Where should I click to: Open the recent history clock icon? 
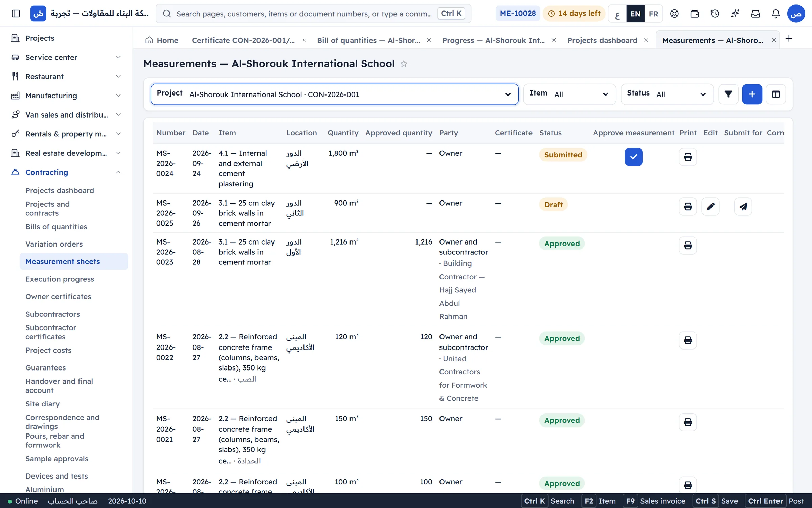pyautogui.click(x=715, y=14)
